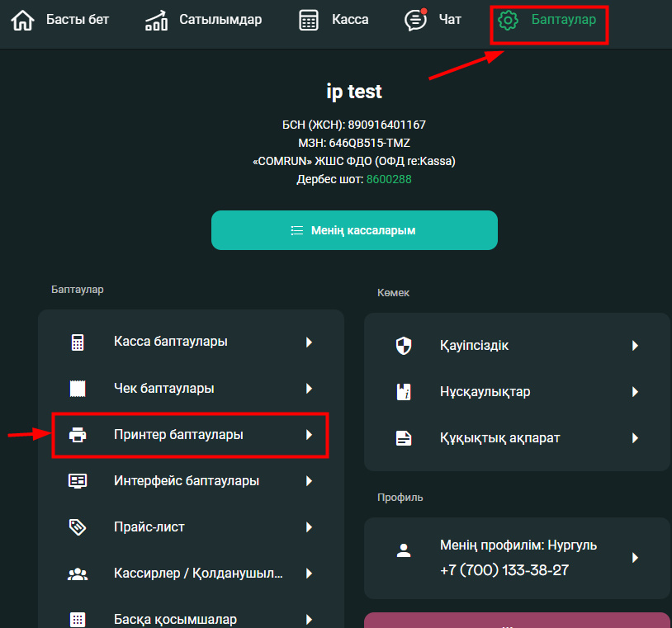Click the document icon for Құқықтық ақпарат
The image size is (672, 628).
(404, 438)
